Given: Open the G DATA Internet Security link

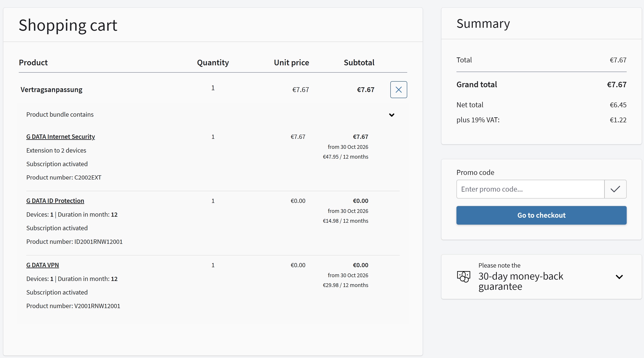Looking at the screenshot, I should (x=60, y=137).
